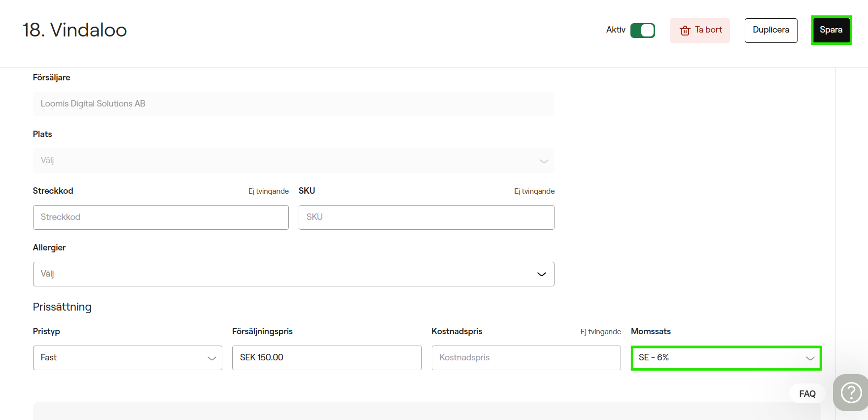Click the Spara button

click(831, 30)
